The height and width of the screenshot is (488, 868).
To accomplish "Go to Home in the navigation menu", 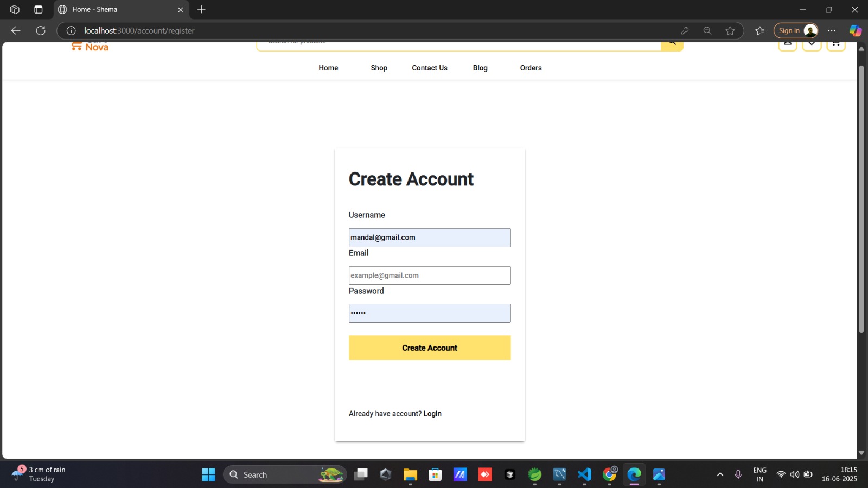I will (328, 68).
